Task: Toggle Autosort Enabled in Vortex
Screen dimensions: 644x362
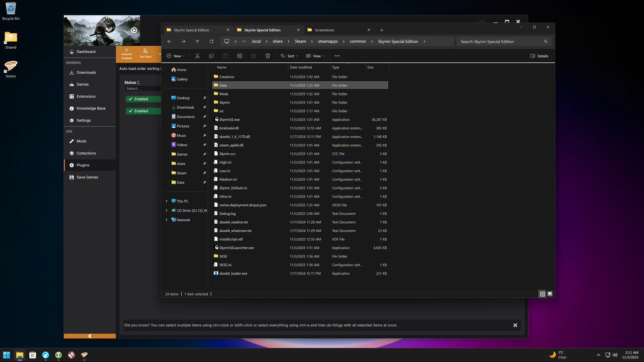Action: [x=127, y=54]
